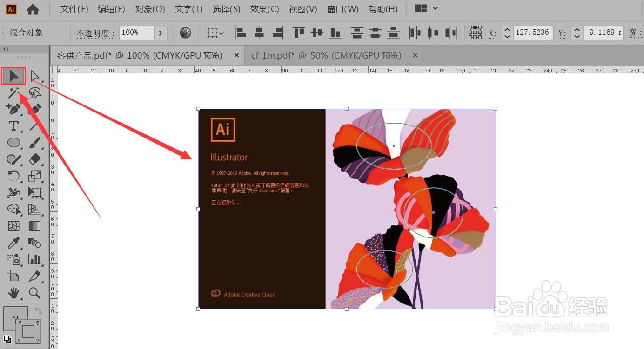Pick the Eraser tool
Screen dimensions: 644x349
point(35,159)
